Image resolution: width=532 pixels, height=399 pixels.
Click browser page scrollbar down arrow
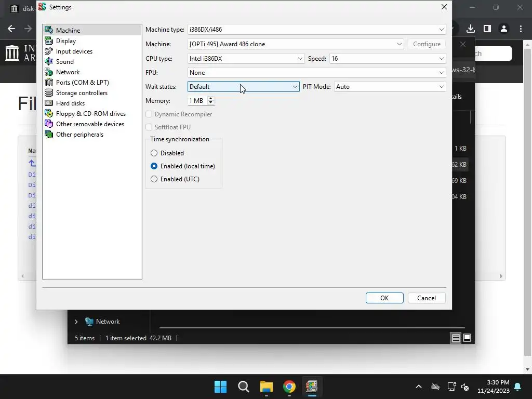point(527,369)
